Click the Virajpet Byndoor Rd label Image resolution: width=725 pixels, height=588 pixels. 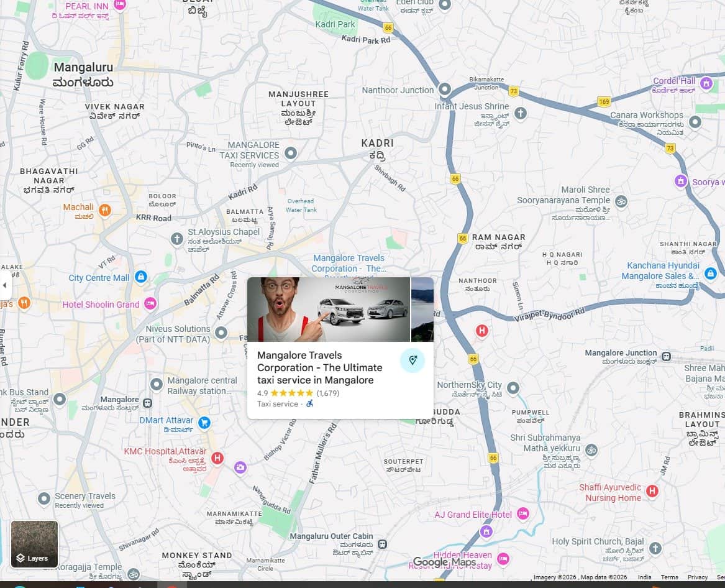tap(549, 315)
